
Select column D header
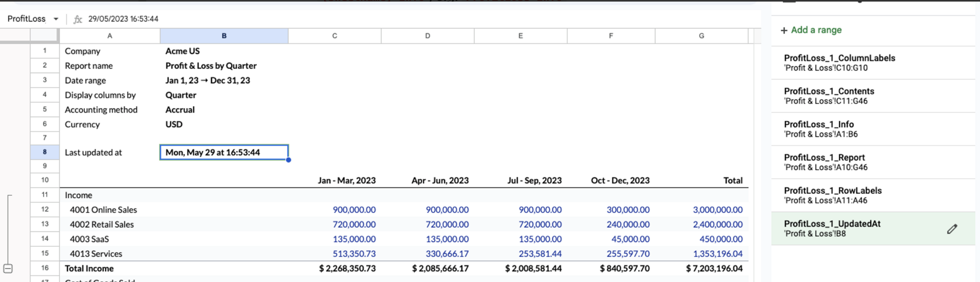coord(427,36)
